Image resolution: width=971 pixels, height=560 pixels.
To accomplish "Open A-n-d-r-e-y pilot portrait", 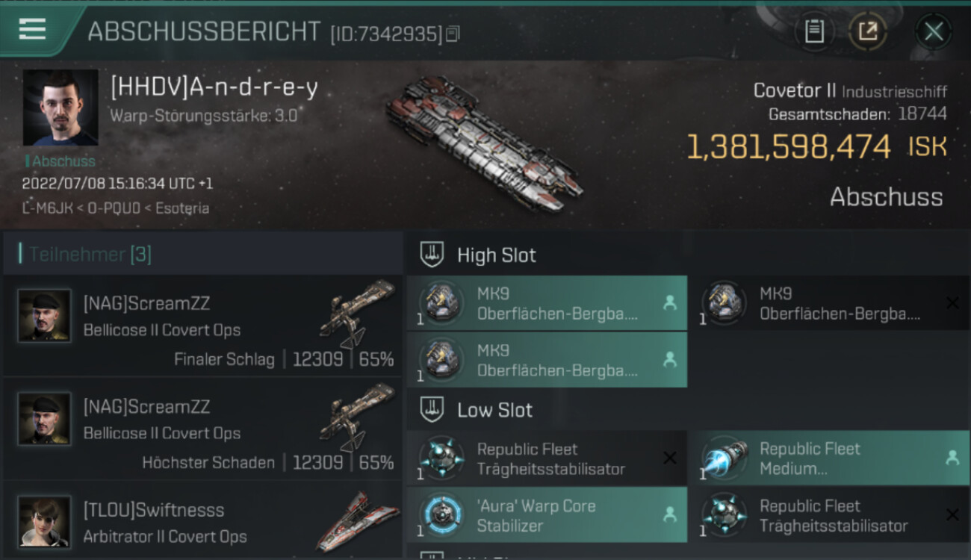I will pos(60,108).
